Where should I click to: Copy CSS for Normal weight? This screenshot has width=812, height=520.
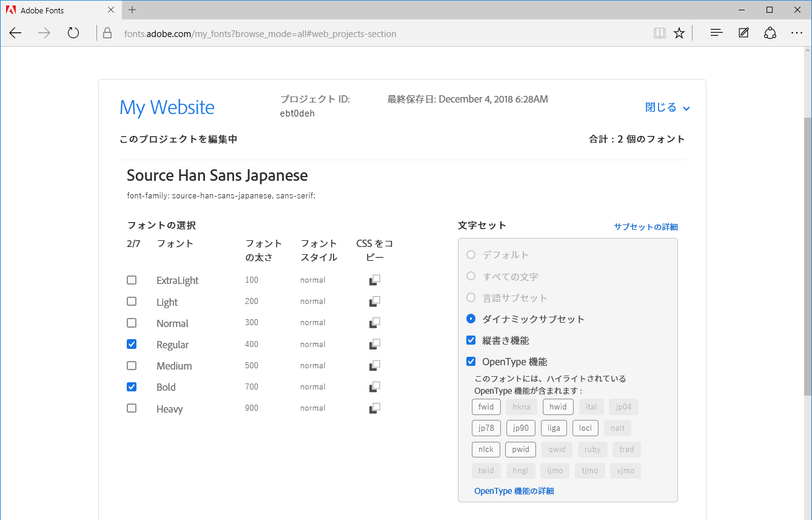click(375, 323)
